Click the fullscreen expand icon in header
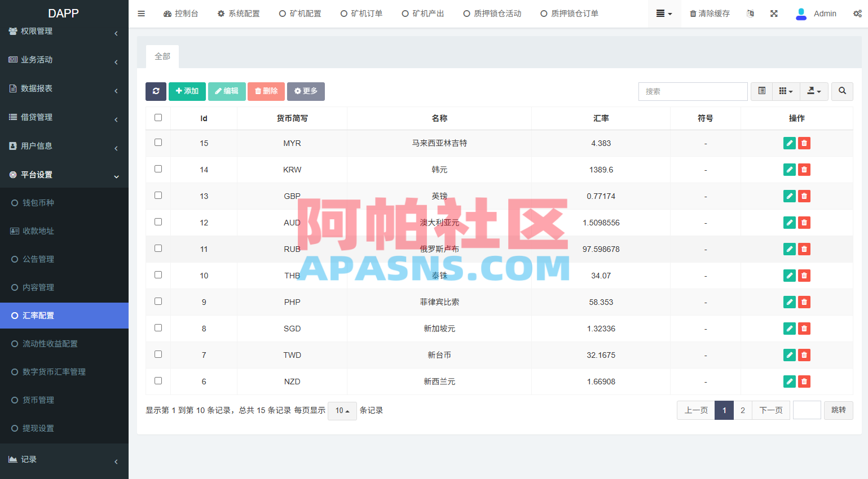The height and width of the screenshot is (479, 868). 774,14
